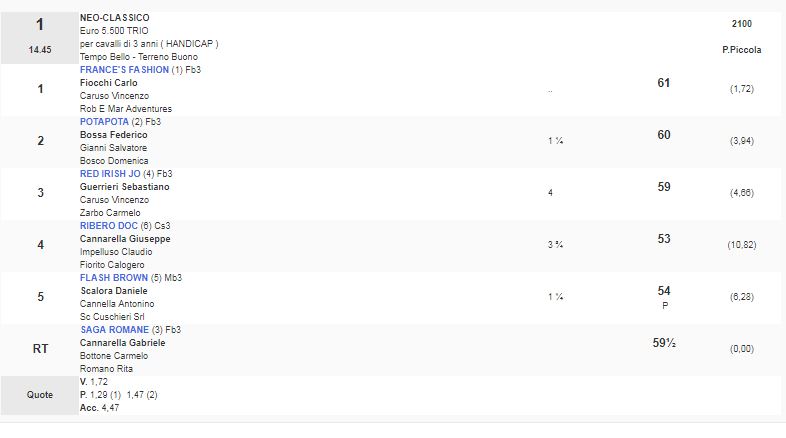This screenshot has width=786, height=438.
Task: Select jockey name Cannarella Gabriele
Action: coord(122,343)
